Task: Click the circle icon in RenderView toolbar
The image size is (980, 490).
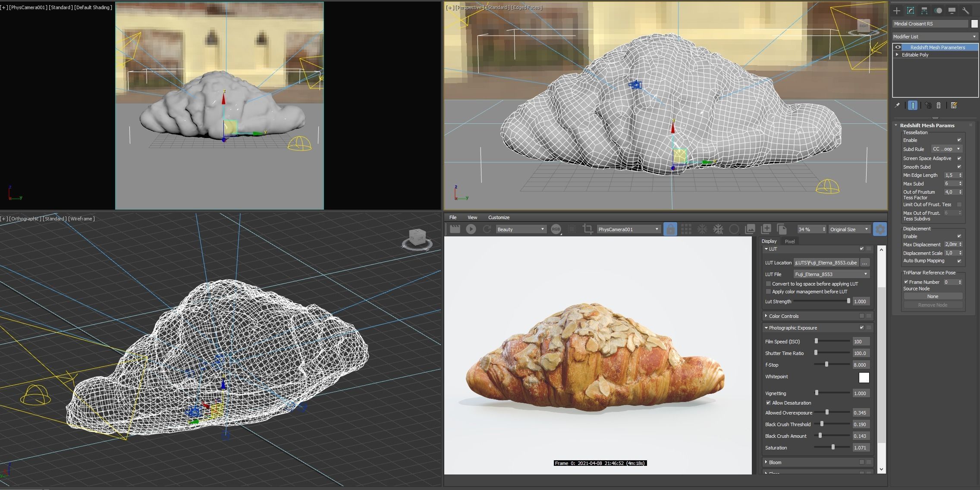Action: [x=734, y=229]
